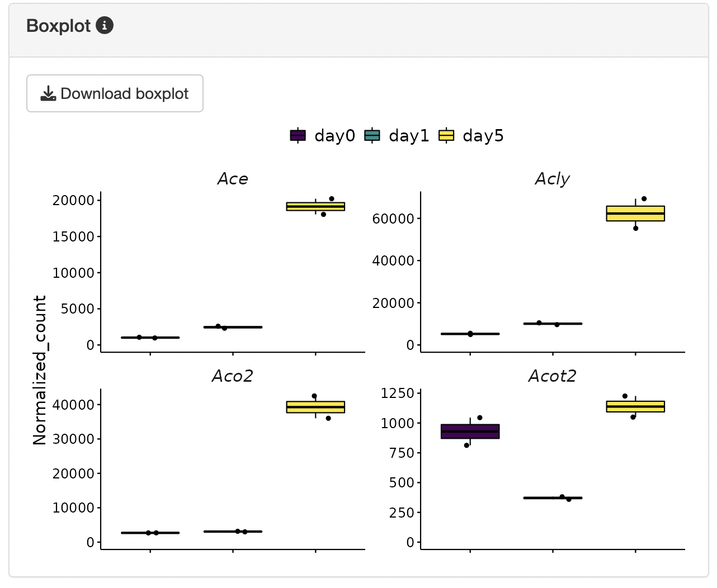717x588 pixels.
Task: Click the 500 tick label in Acot2 plot
Action: [x=402, y=483]
